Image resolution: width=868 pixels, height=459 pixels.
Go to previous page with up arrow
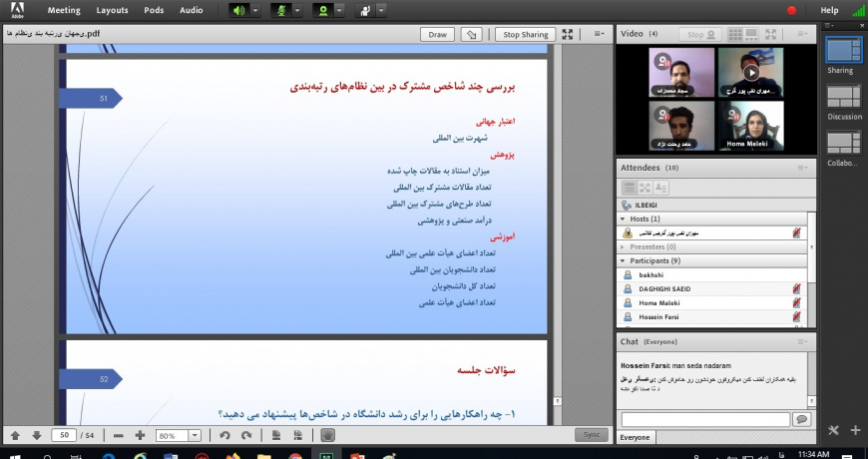pos(16,436)
